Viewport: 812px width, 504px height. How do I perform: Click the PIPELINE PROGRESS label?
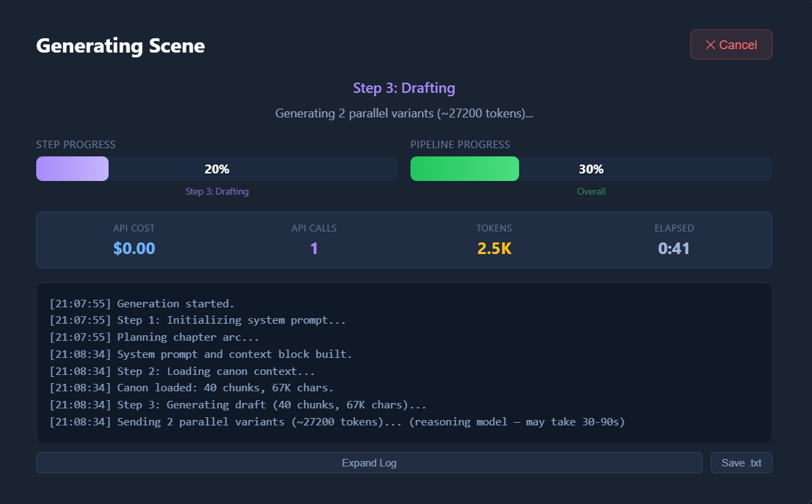[x=460, y=145]
